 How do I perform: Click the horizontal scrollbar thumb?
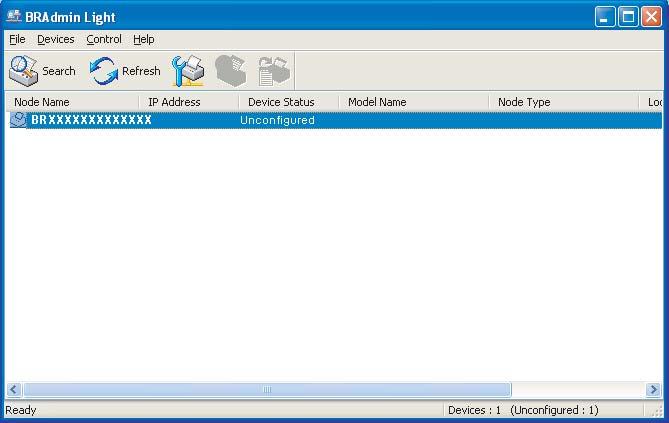click(x=267, y=389)
